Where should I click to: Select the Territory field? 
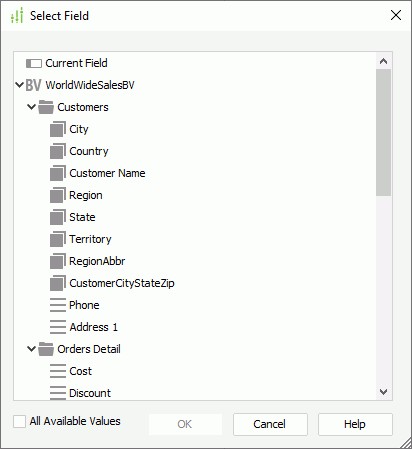(90, 239)
